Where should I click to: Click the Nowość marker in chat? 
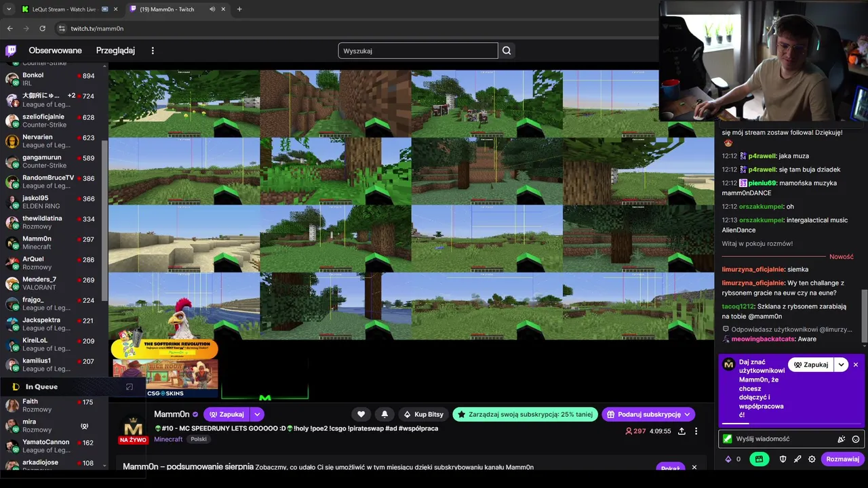841,257
